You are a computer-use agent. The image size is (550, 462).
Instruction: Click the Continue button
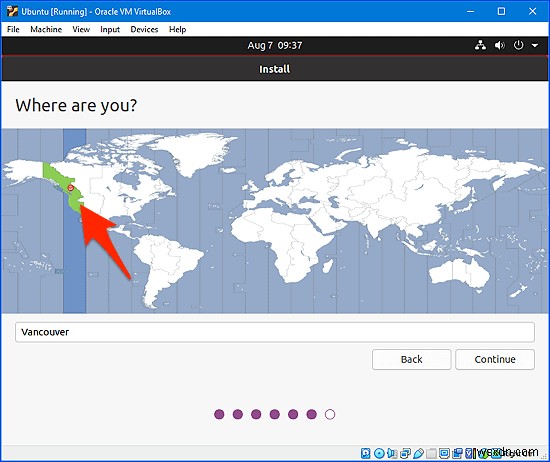495,359
